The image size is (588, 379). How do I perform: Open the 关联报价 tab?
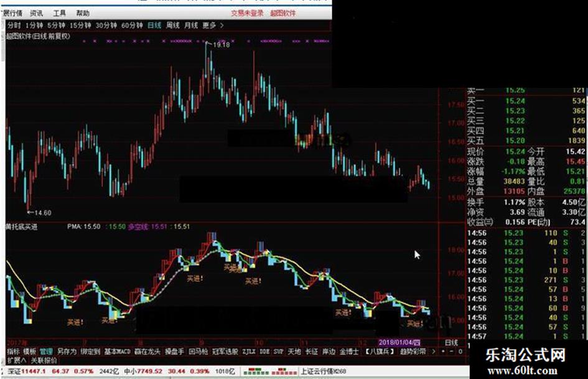(x=44, y=360)
